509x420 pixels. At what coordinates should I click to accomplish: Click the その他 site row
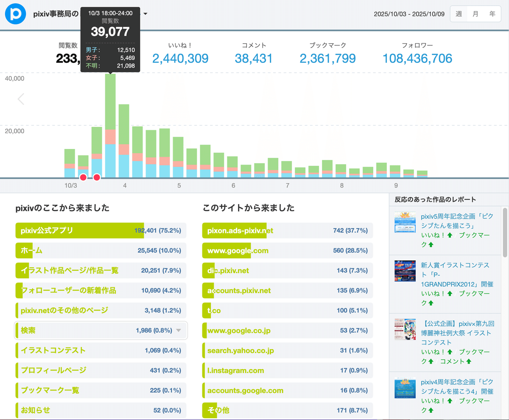[288, 410]
